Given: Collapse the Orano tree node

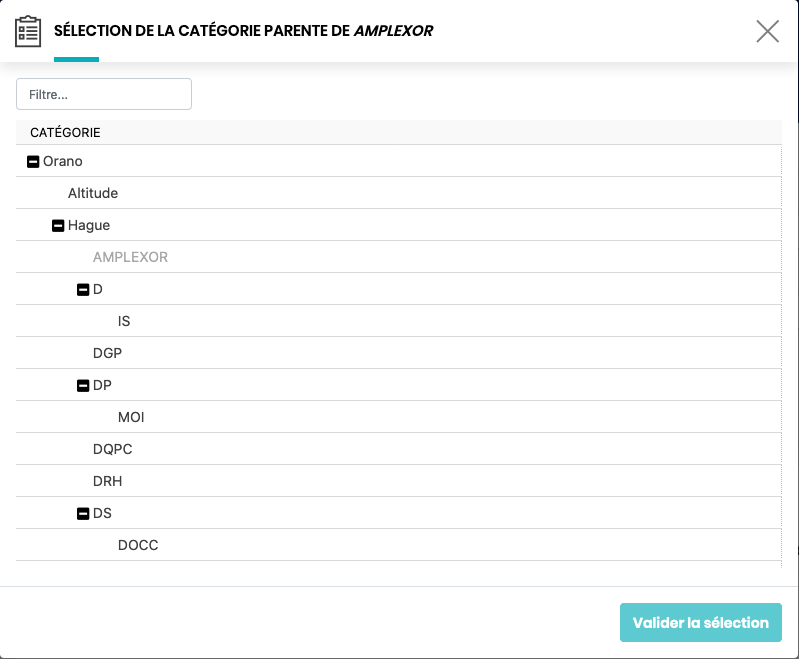Looking at the screenshot, I should pyautogui.click(x=33, y=161).
